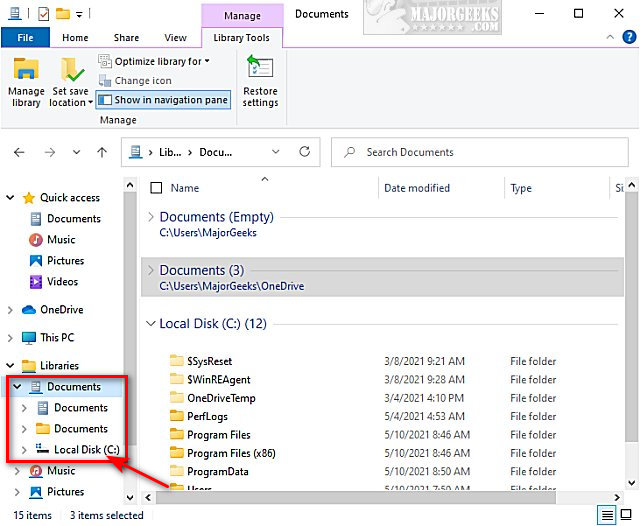
Task: Click the Search Documents field
Action: point(480,153)
